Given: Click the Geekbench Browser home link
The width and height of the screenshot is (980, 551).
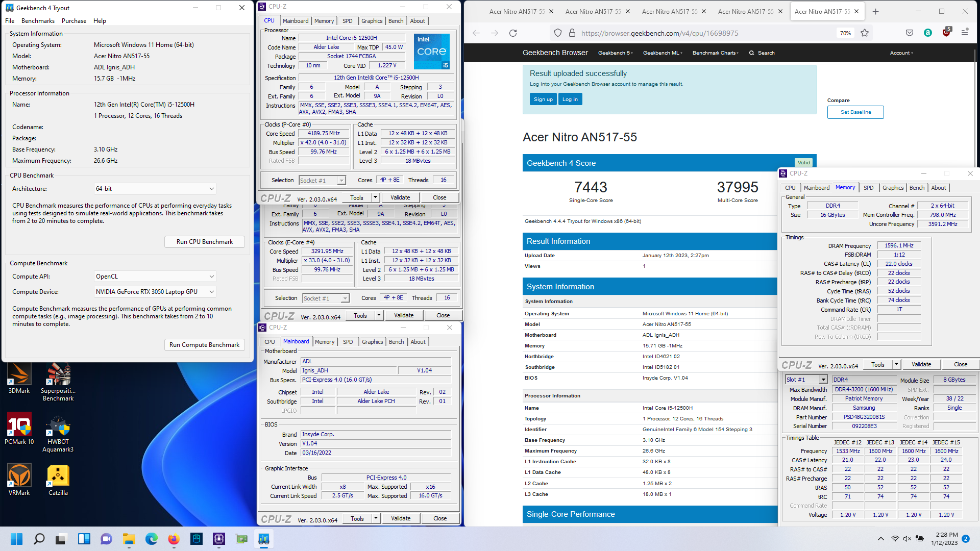Looking at the screenshot, I should click(x=555, y=53).
